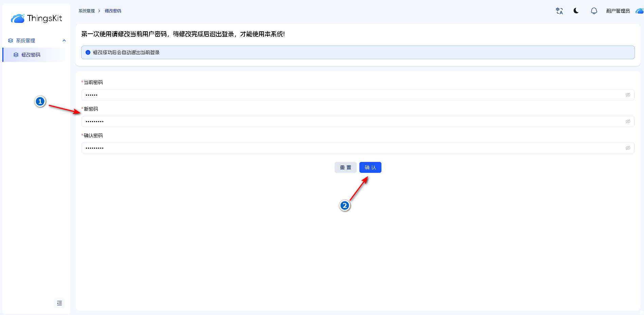
Task: Open the 租户管理员 user dropdown
Action: pyautogui.click(x=618, y=11)
